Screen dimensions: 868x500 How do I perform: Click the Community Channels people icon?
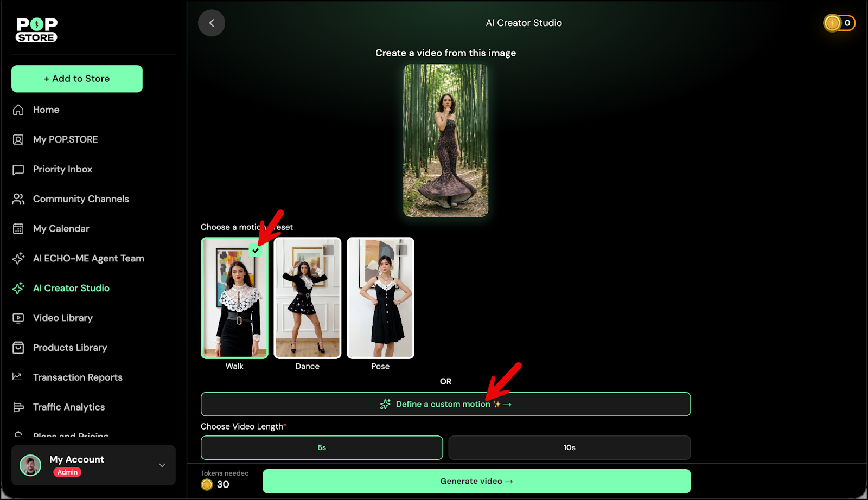18,199
